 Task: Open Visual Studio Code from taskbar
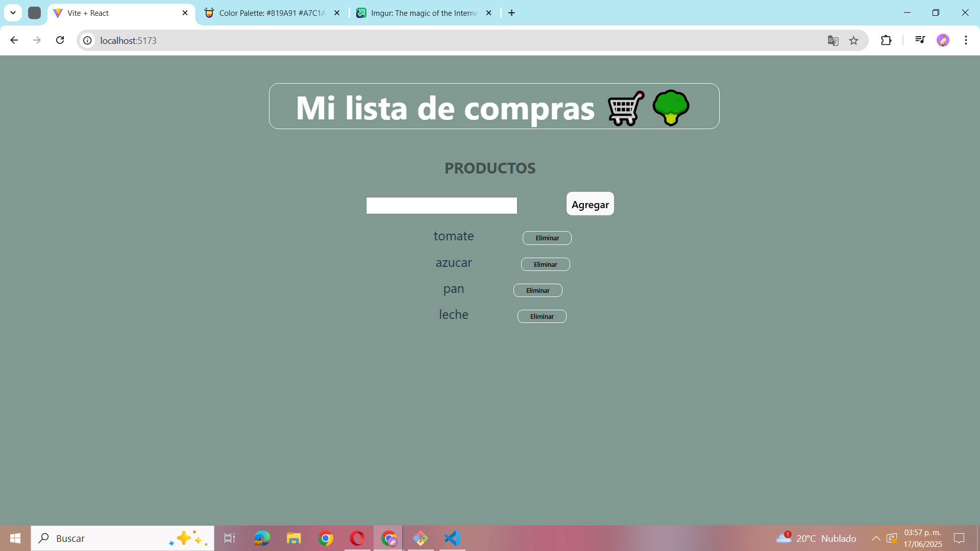tap(452, 538)
